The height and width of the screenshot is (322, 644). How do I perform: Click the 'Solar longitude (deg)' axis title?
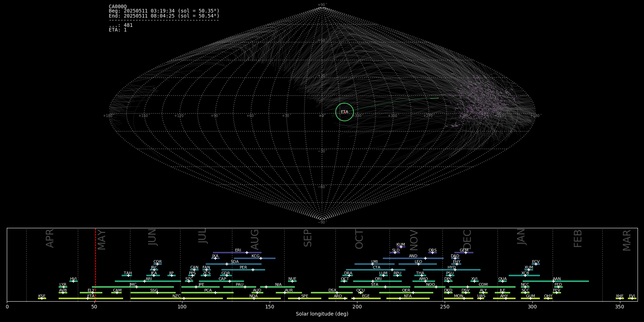[322, 314]
